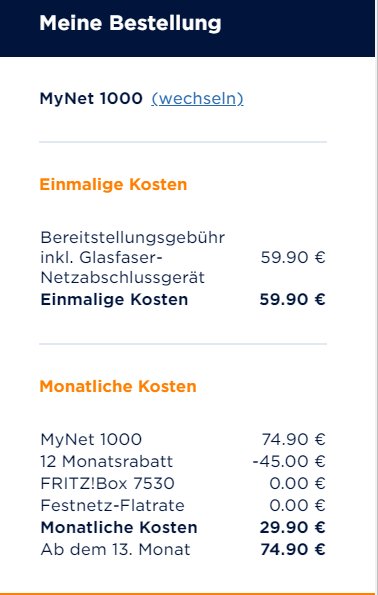Viewport: 378px width, 595px height.
Task: Select the orange Monatliche Kosten heading
Action: (118, 386)
